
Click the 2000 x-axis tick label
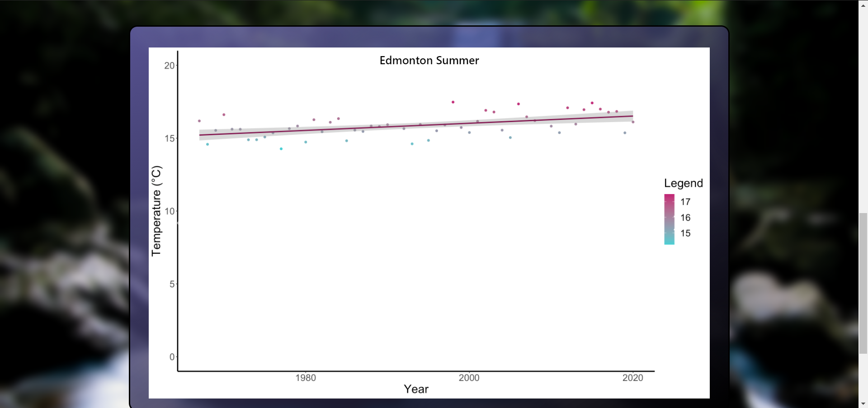469,378
